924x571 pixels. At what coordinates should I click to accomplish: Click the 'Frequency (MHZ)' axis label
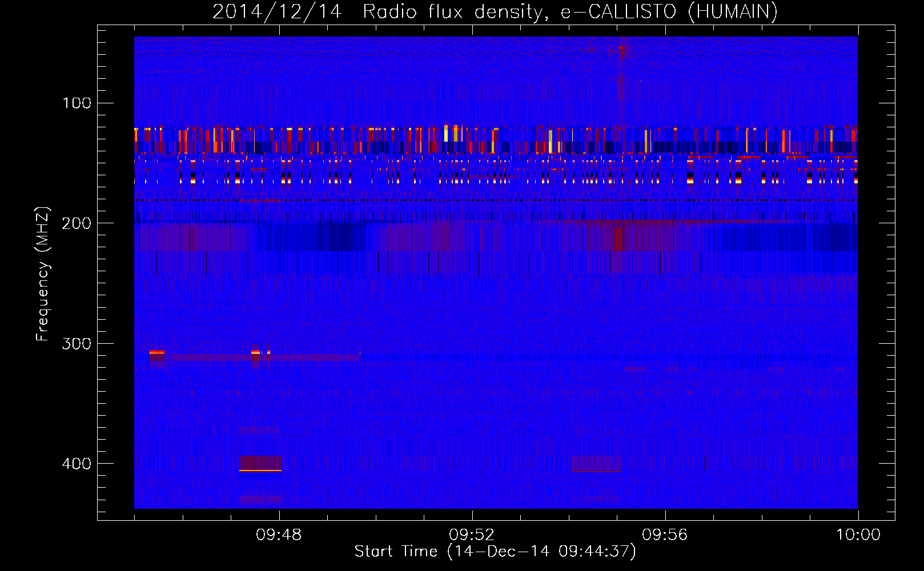[x=43, y=274]
